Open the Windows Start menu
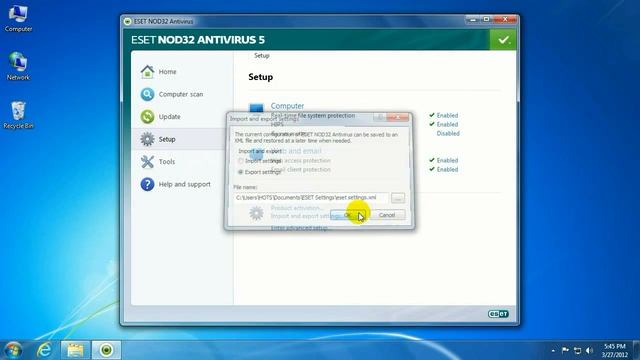Viewport: 640px width, 360px height. 13,350
